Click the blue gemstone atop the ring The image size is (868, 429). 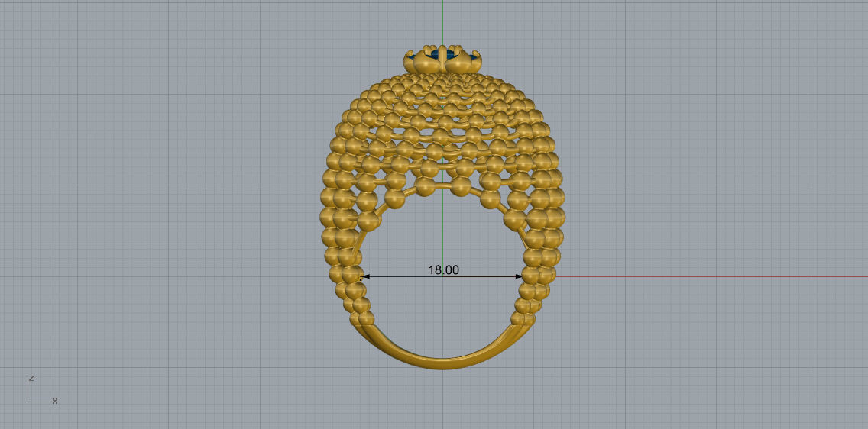pos(443,53)
